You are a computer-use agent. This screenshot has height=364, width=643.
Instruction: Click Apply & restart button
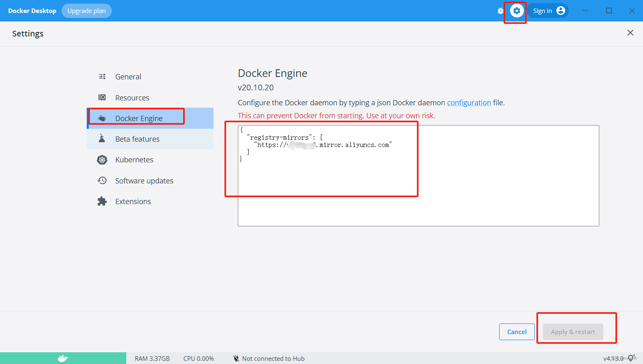[573, 332]
